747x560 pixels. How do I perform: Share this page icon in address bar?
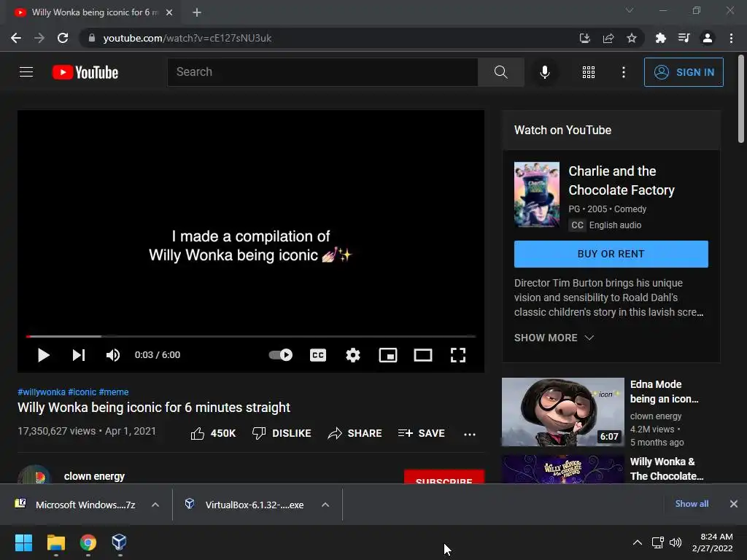(x=608, y=38)
